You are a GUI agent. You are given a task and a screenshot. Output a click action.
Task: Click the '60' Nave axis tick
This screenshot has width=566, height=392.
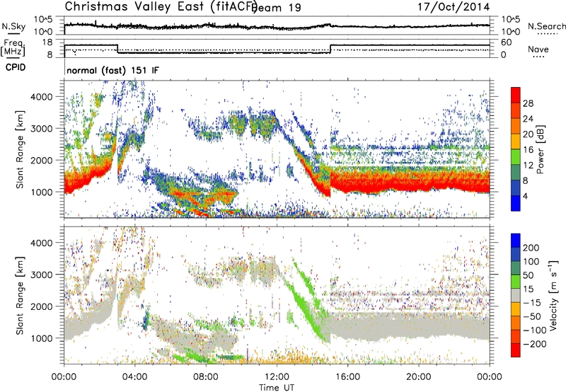[x=507, y=42]
